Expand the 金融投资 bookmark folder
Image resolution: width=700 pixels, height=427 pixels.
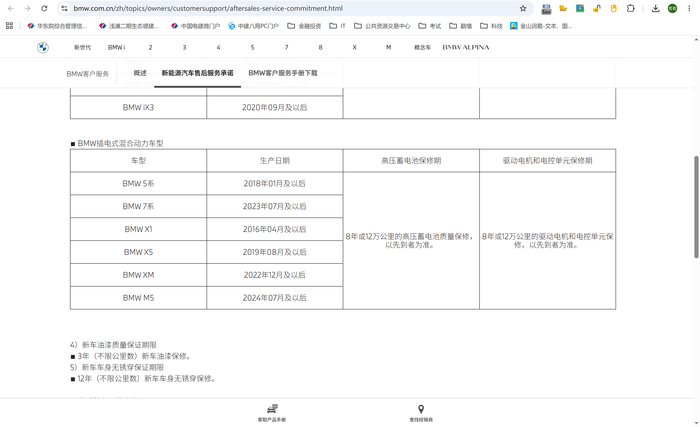(304, 26)
